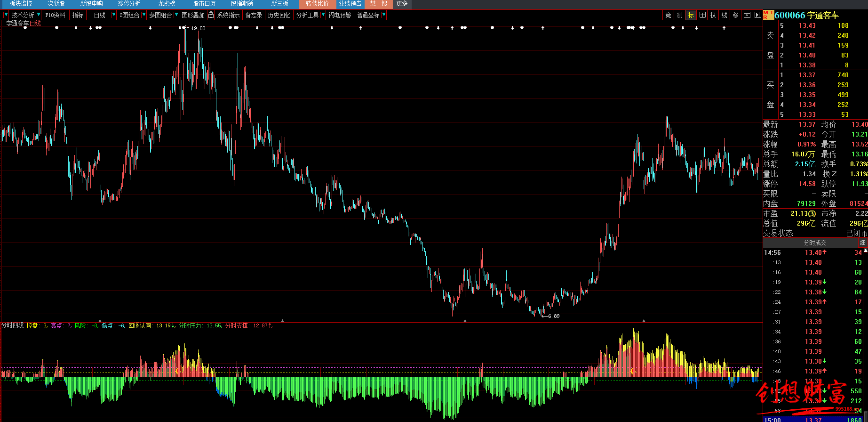Screen dimensions: 868x422
Task: Open the 龙虎榜 tab
Action: click(167, 4)
